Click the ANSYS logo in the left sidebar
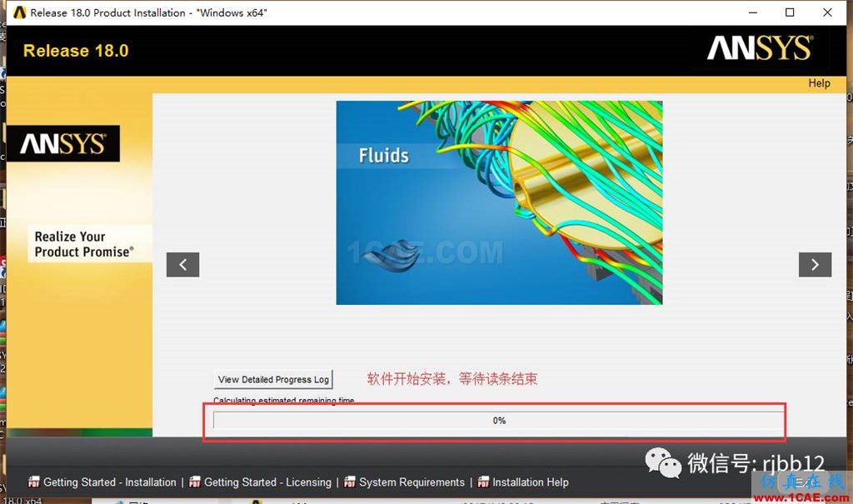The image size is (853, 504). point(63,143)
